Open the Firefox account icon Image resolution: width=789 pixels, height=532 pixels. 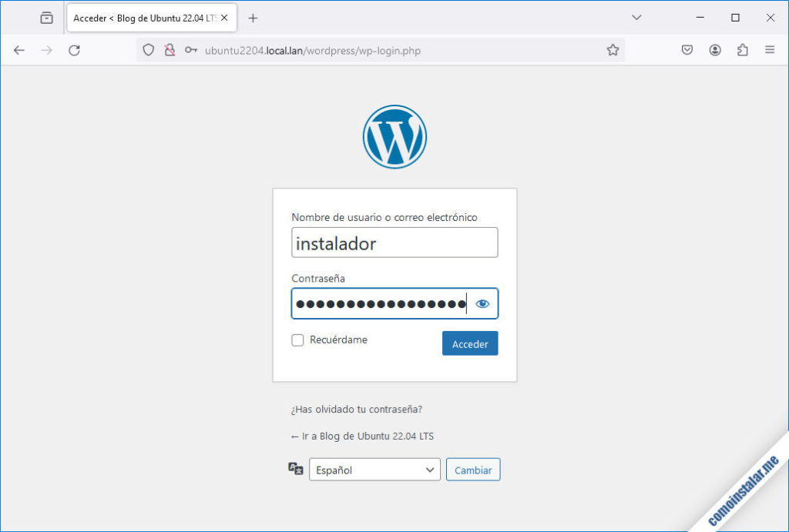[714, 49]
